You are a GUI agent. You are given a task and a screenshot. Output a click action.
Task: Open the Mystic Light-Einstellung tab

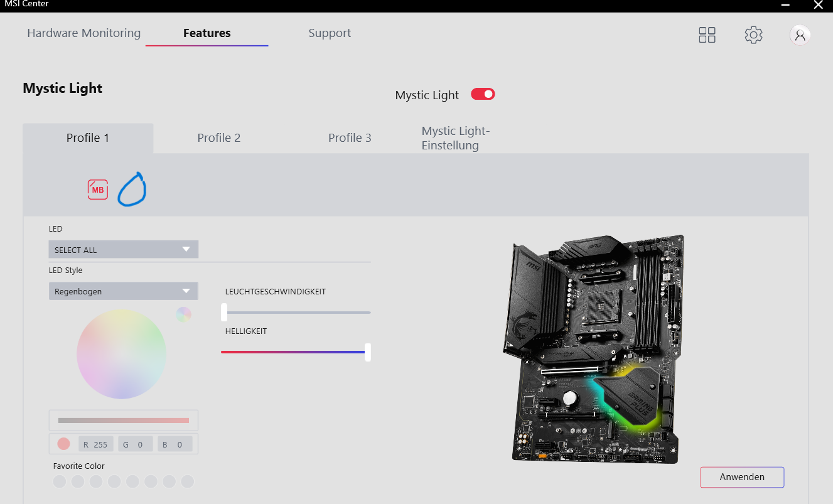[456, 138]
